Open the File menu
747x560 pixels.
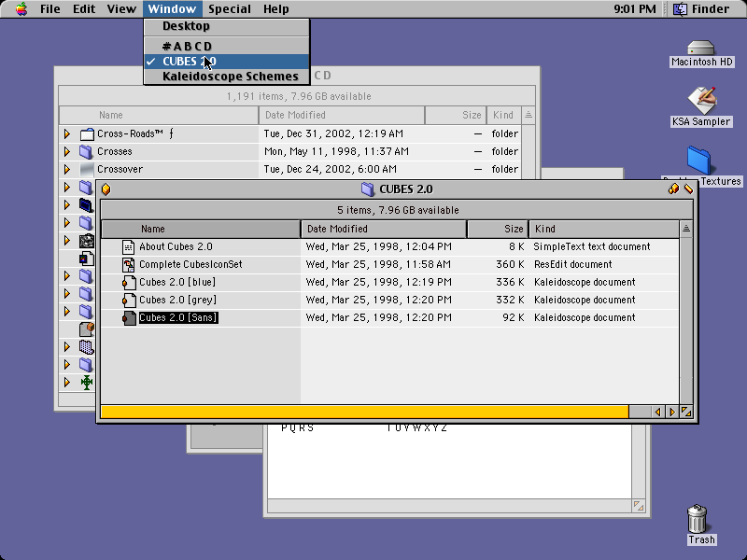pyautogui.click(x=50, y=9)
